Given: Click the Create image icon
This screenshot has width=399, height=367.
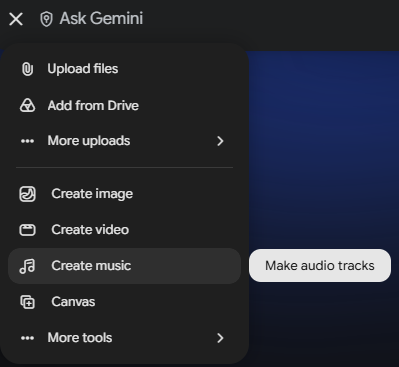Looking at the screenshot, I should [27, 194].
